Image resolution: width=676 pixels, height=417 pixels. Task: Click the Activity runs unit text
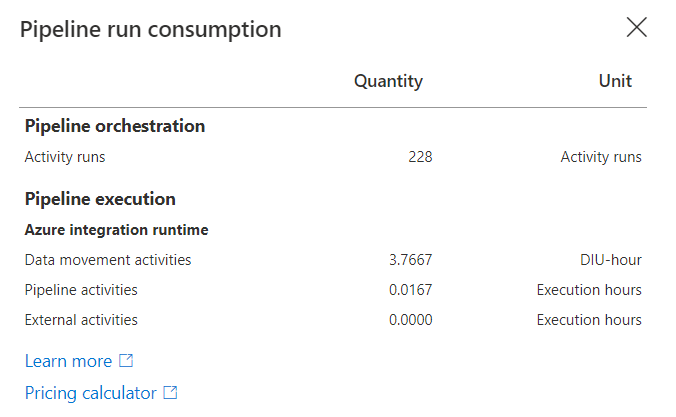pyautogui.click(x=601, y=157)
